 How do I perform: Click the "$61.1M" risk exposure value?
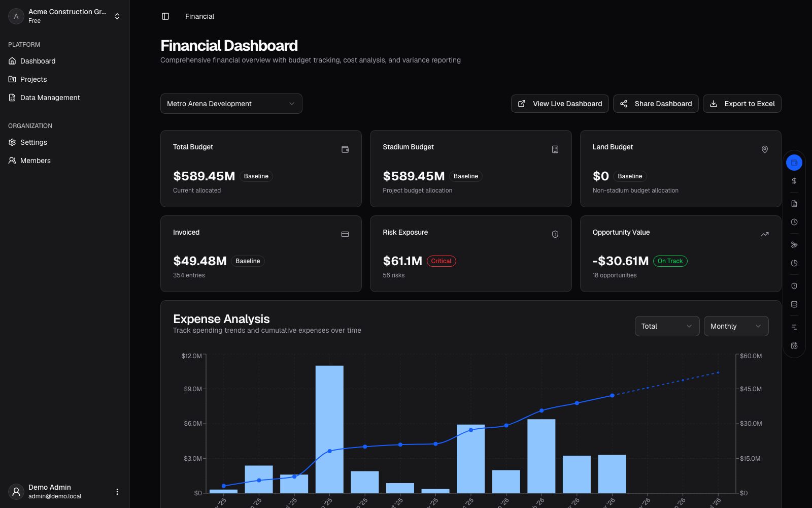click(x=402, y=261)
